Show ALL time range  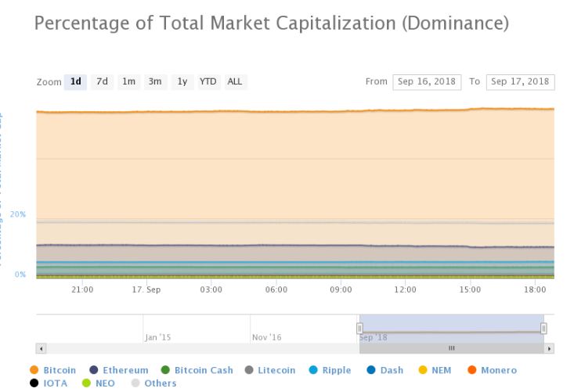[234, 81]
